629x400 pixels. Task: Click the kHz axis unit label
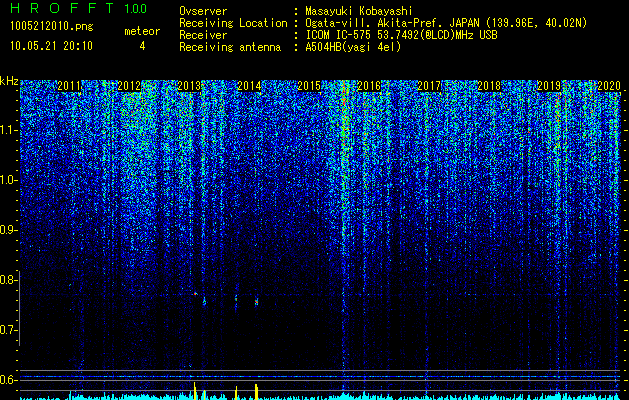tap(9, 81)
